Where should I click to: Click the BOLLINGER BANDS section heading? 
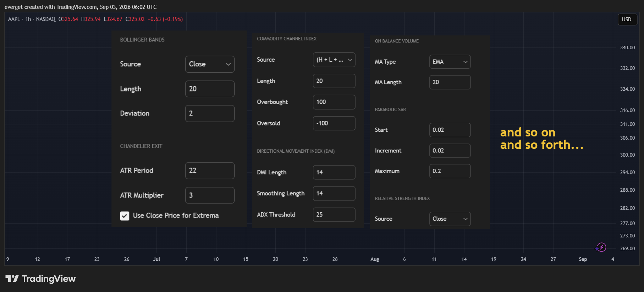tap(142, 40)
